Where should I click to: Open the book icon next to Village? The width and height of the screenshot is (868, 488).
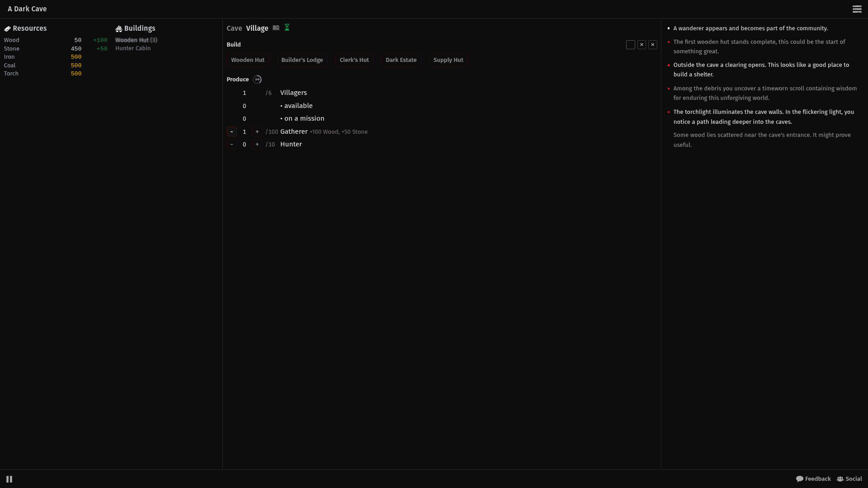pos(276,28)
